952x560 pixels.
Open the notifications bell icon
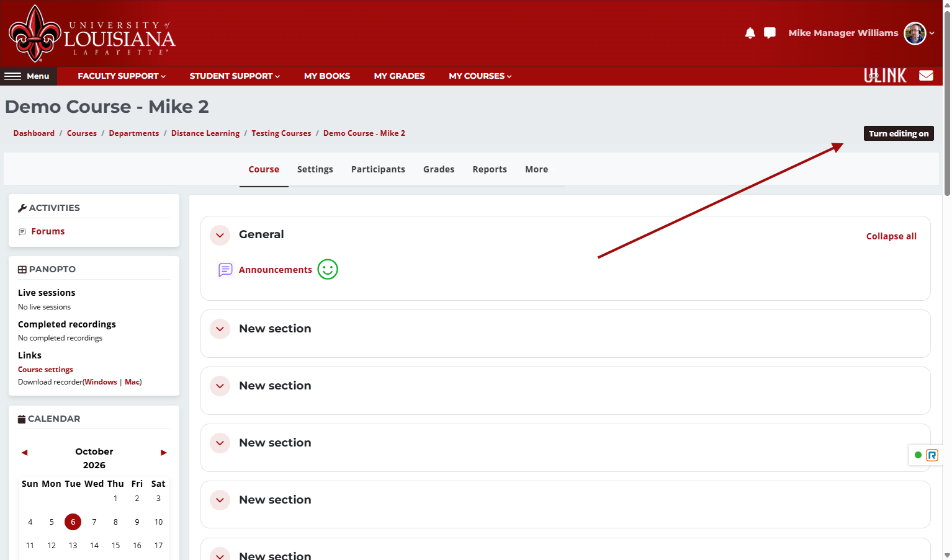750,33
